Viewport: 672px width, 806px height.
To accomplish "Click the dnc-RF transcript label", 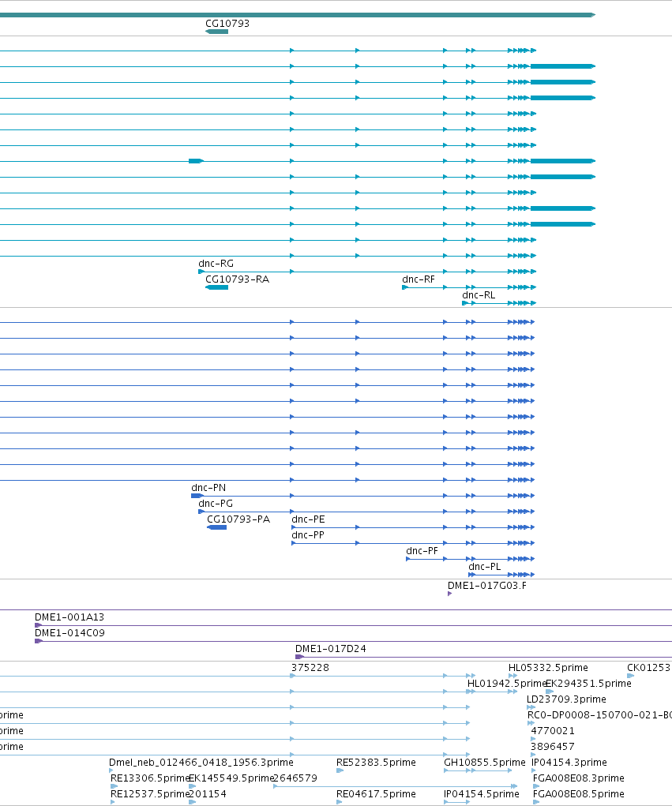I will click(419, 279).
